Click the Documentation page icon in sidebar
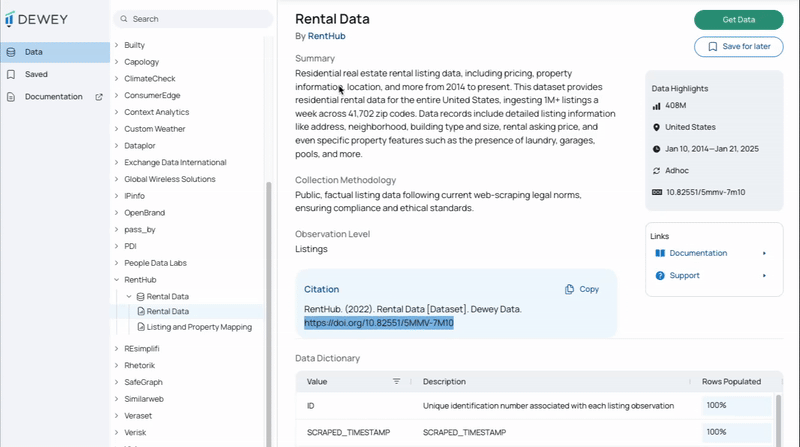The image size is (800, 447). pyautogui.click(x=11, y=97)
